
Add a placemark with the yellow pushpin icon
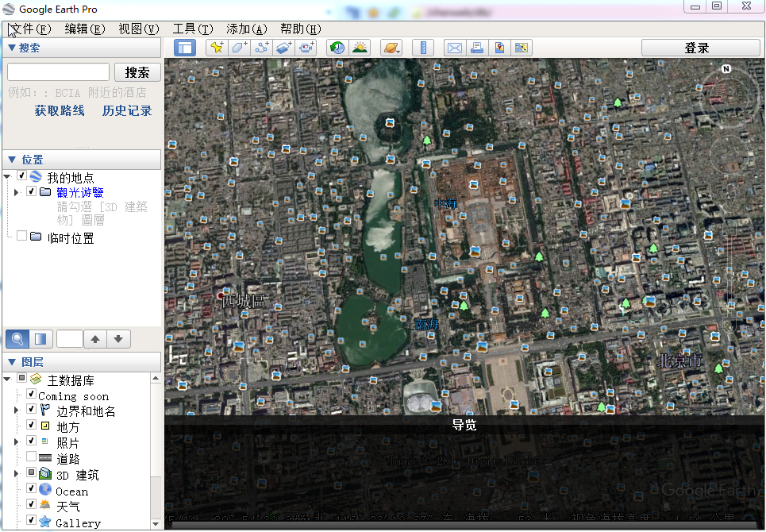coord(217,48)
